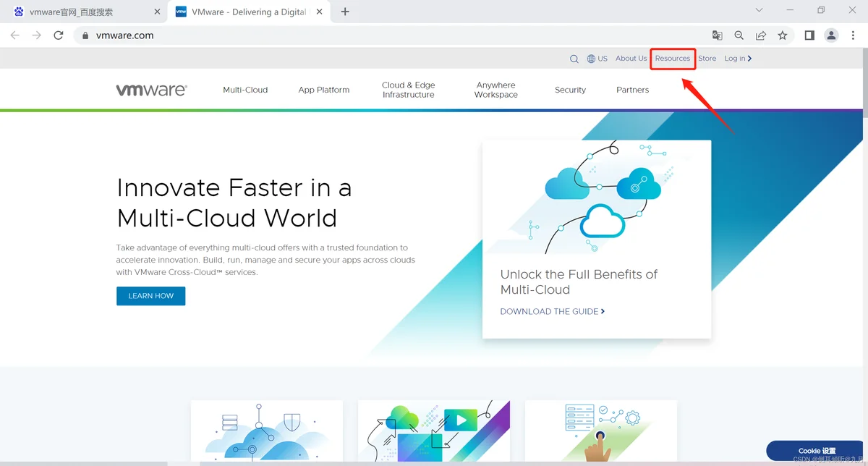Open the Chrome three-dot menu
Screen dimensions: 868x466
pos(853,35)
